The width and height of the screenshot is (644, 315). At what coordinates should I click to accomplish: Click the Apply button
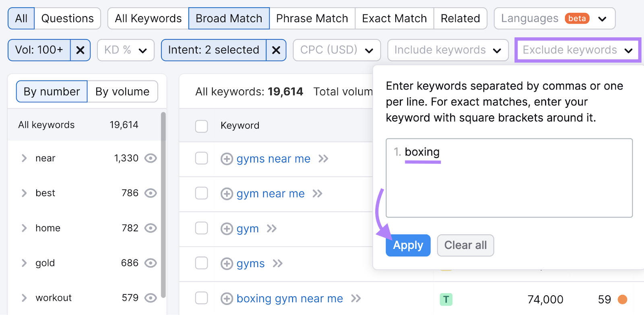click(408, 245)
